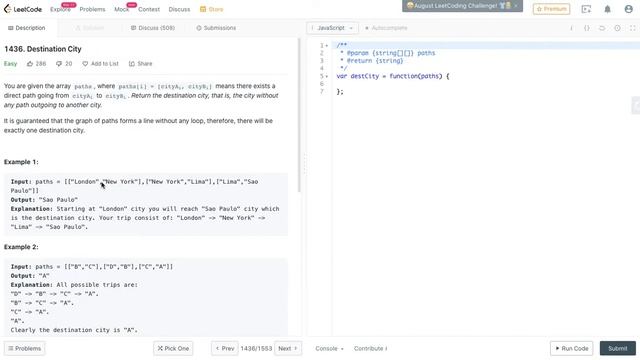Open Contest in top navigation
Viewport: 640px width, 360px height.
[x=149, y=9]
